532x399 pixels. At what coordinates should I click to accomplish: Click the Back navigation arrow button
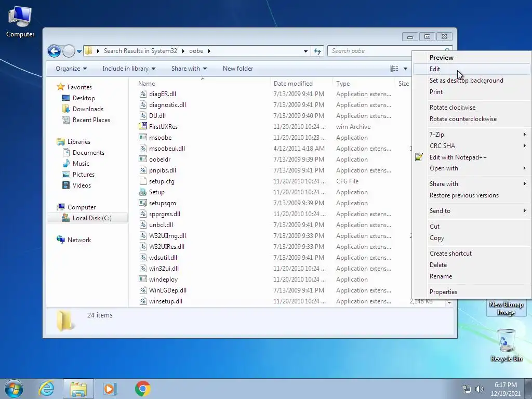click(54, 51)
